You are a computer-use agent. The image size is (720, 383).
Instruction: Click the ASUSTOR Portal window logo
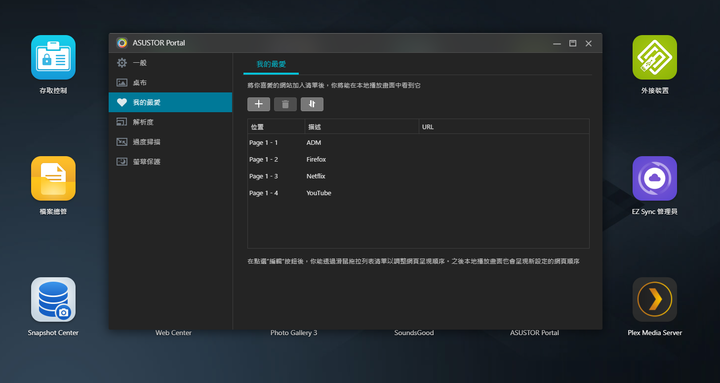(122, 43)
